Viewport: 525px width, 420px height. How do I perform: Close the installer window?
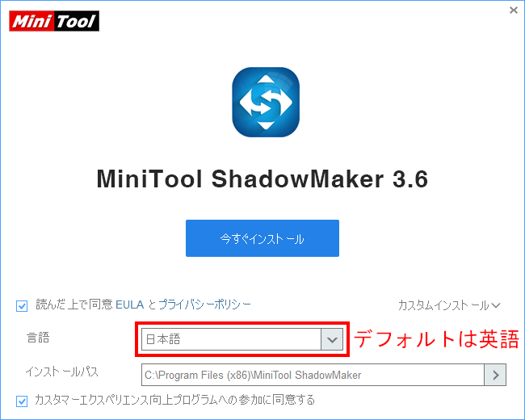pyautogui.click(x=513, y=10)
